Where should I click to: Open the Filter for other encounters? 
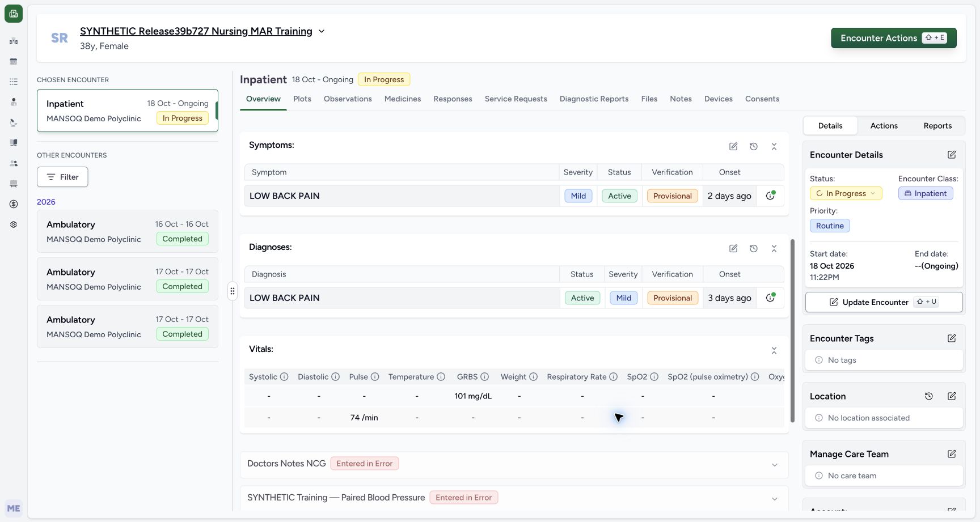62,177
